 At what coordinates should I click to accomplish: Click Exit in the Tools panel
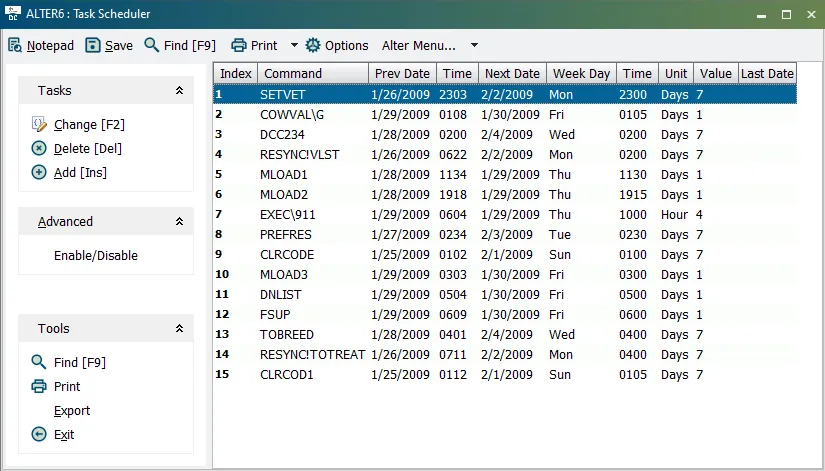pyautogui.click(x=64, y=435)
